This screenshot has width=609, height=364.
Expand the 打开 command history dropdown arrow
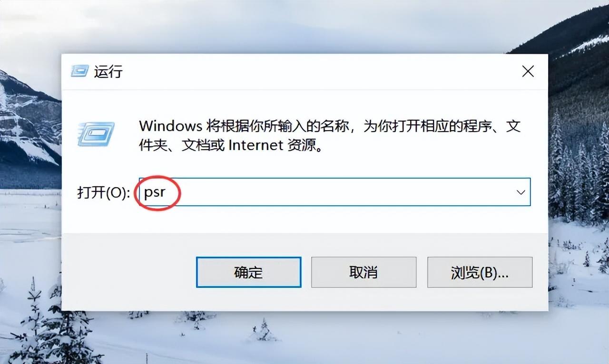point(521,192)
